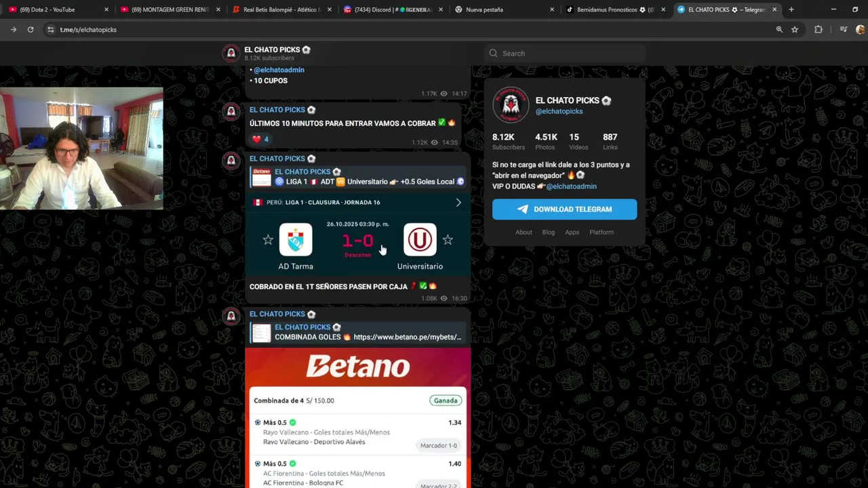Open author avatar of AD Tarma post
The width and height of the screenshot is (868, 488).
(x=231, y=161)
